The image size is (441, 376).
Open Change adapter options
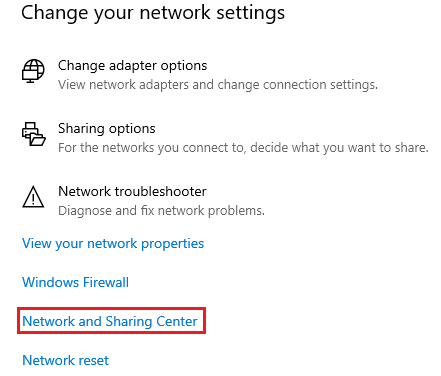[x=132, y=66]
